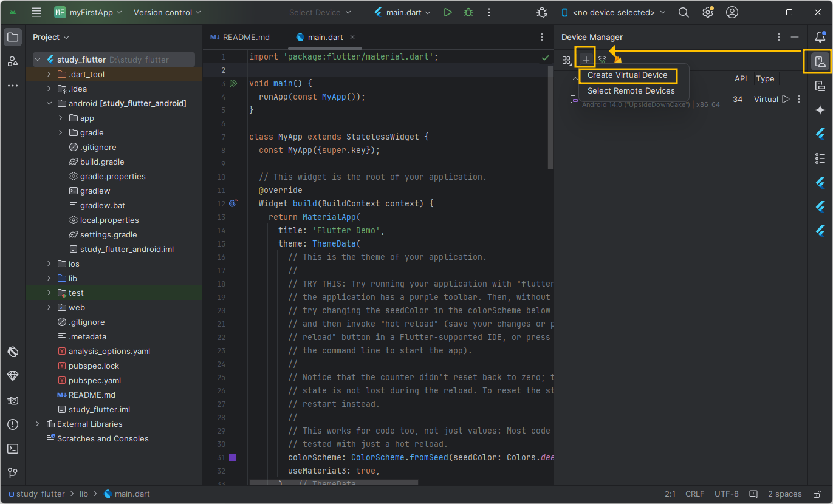833x504 pixels.
Task: Run the app with green Run icon
Action: coord(448,12)
